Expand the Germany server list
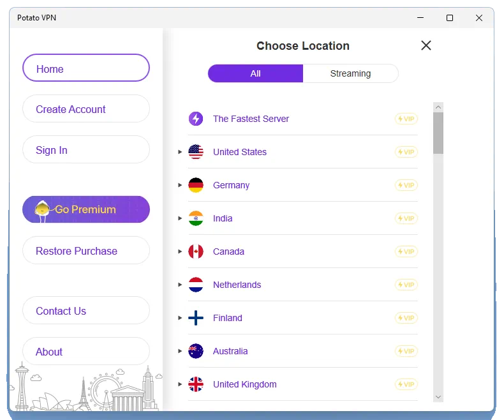The width and height of the screenshot is (504, 420). (x=180, y=185)
